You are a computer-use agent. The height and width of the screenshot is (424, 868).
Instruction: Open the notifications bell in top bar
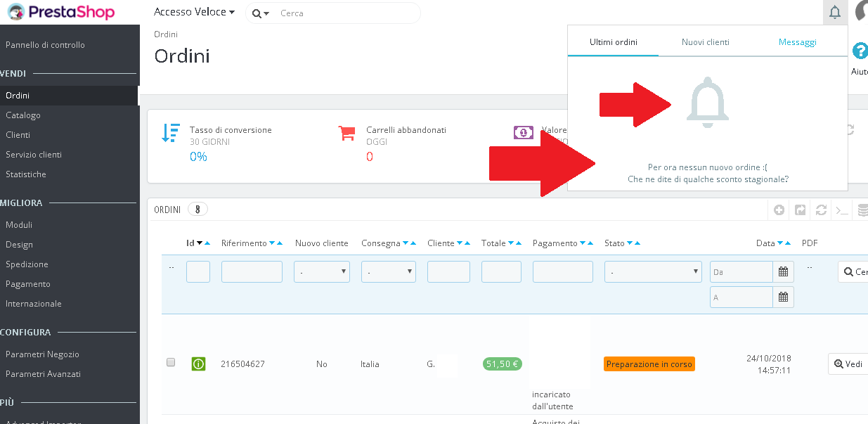point(834,13)
